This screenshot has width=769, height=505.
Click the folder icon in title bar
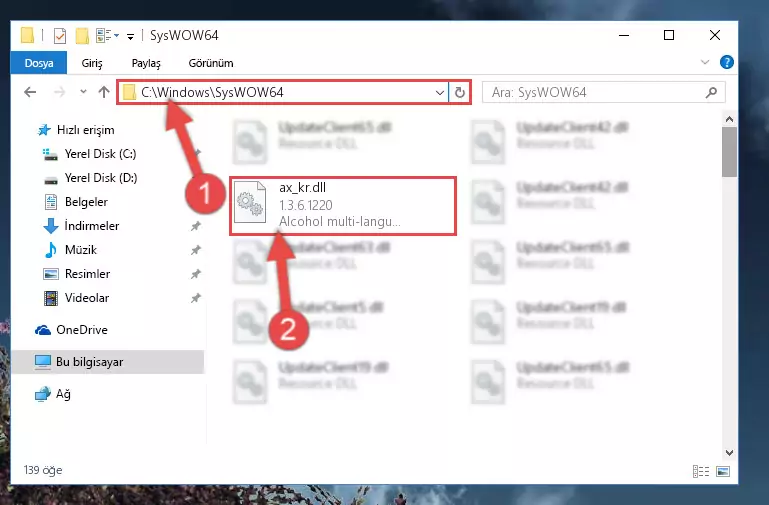[27, 35]
